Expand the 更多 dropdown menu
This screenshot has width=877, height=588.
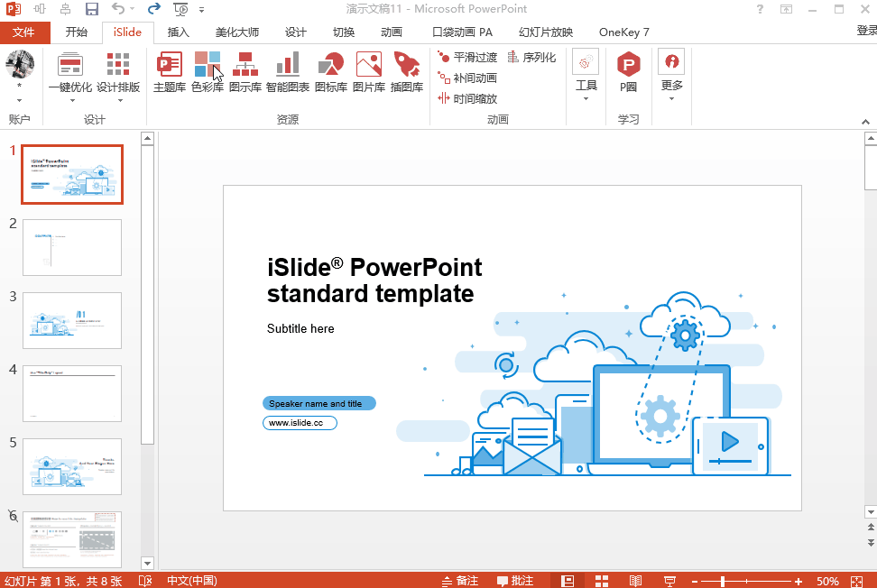671,97
